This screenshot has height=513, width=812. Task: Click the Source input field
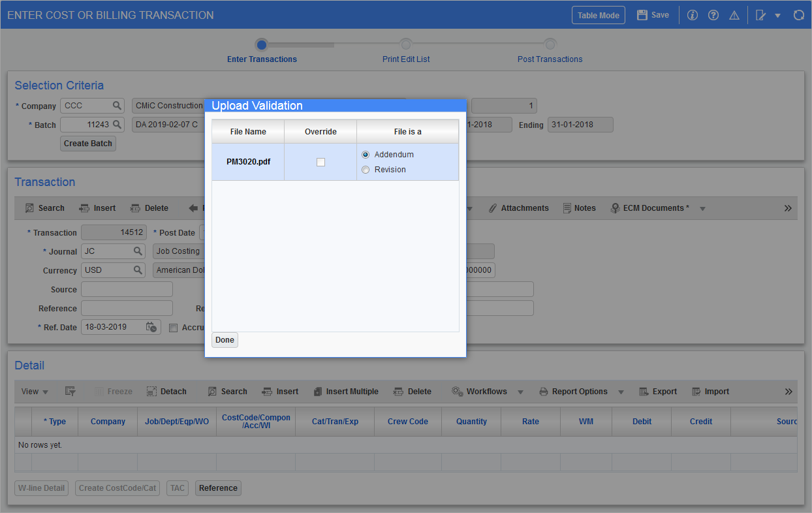click(127, 289)
